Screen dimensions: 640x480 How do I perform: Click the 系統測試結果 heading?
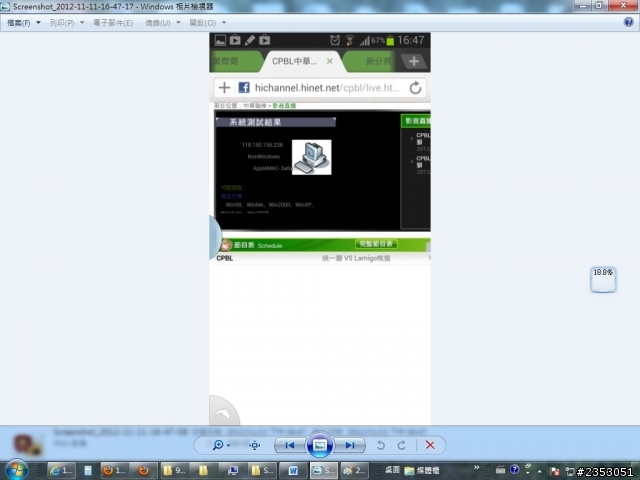point(255,122)
